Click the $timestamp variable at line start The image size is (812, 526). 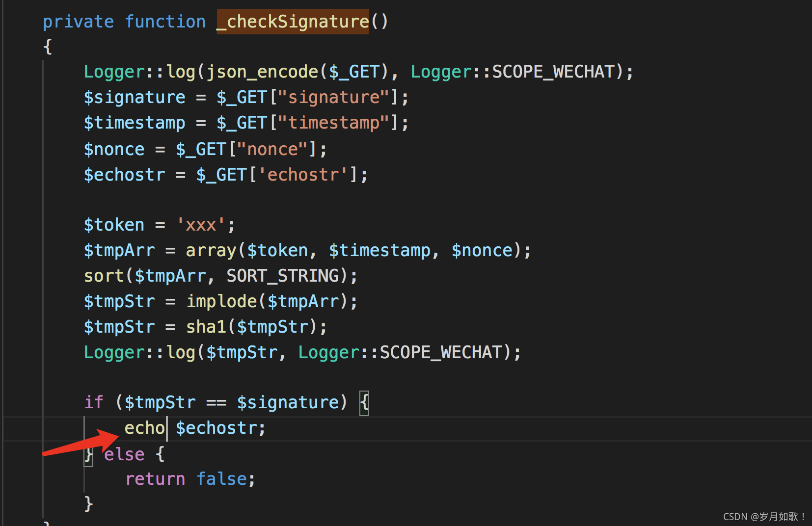pos(135,123)
